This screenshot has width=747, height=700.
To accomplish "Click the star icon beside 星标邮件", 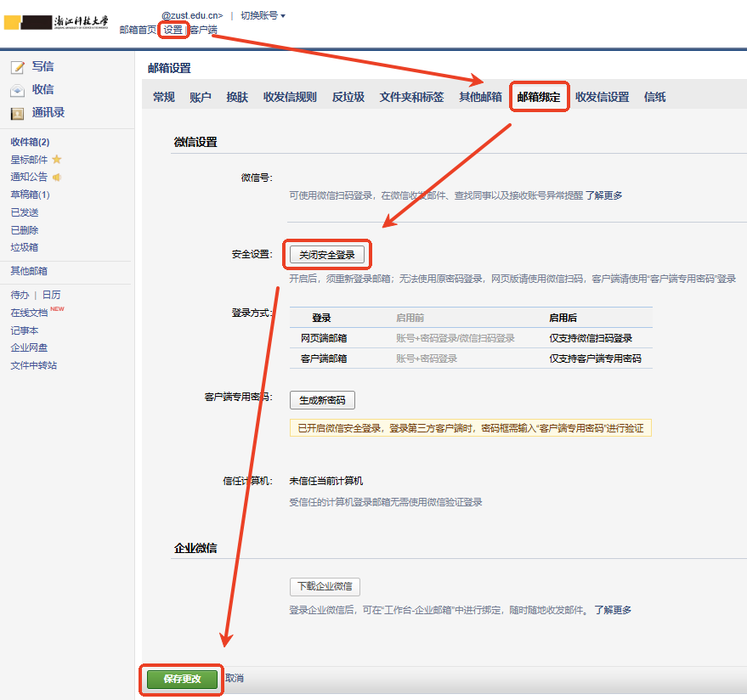I will coord(57,160).
